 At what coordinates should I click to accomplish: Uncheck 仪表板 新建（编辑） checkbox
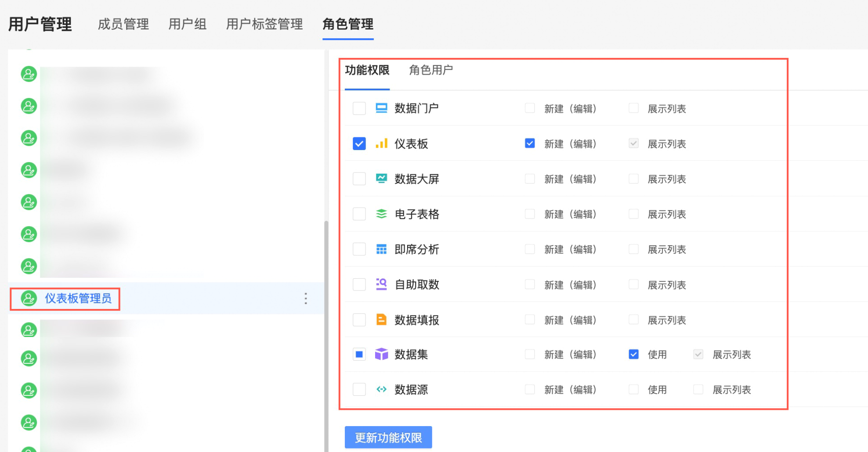(x=530, y=143)
